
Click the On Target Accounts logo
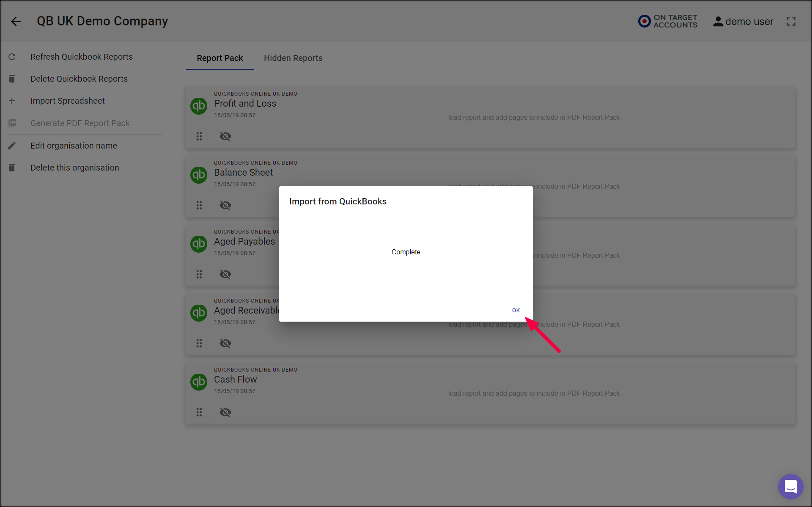668,21
